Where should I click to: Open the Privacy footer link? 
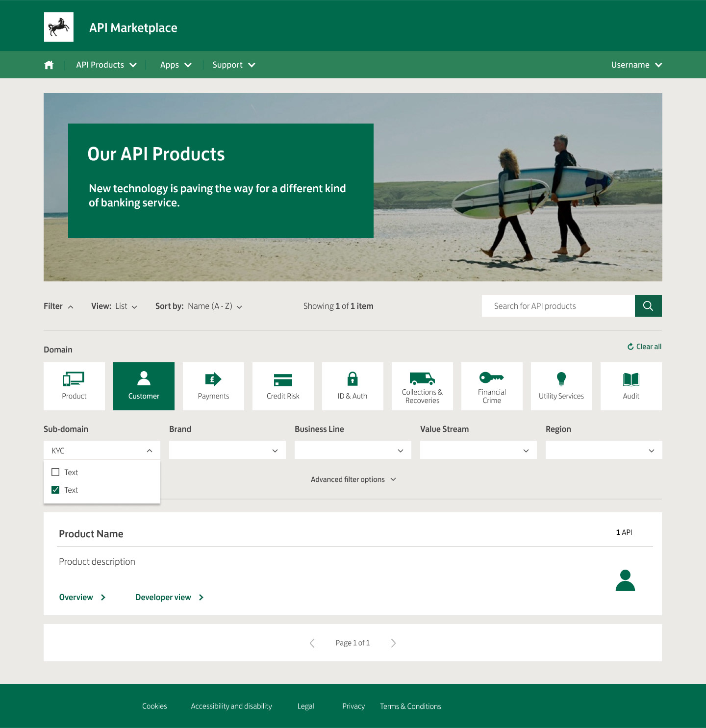click(x=353, y=706)
